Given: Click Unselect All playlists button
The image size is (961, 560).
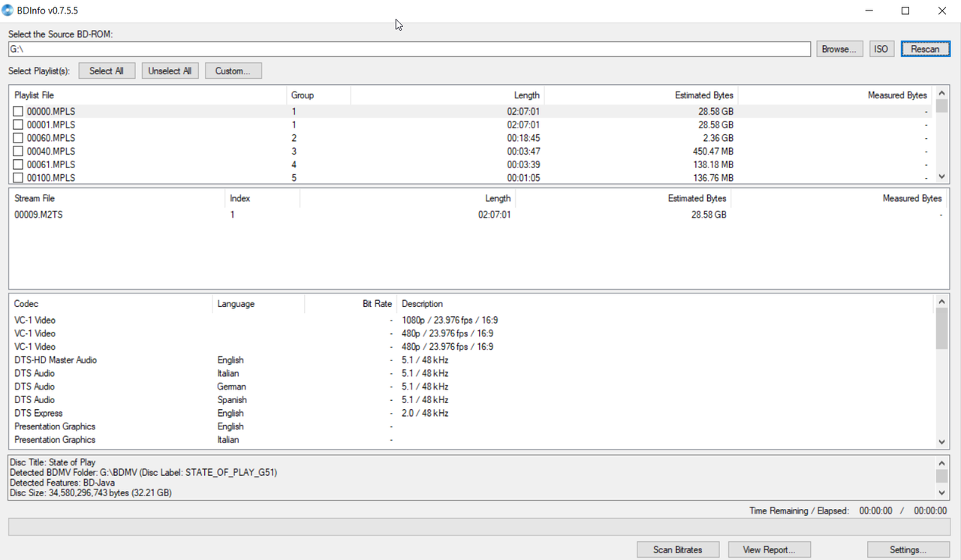Looking at the screenshot, I should 170,71.
